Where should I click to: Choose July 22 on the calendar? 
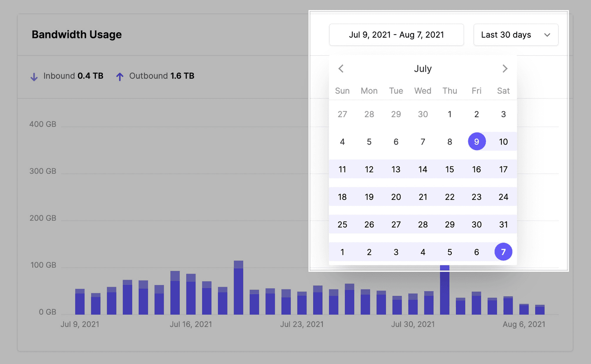click(x=449, y=197)
